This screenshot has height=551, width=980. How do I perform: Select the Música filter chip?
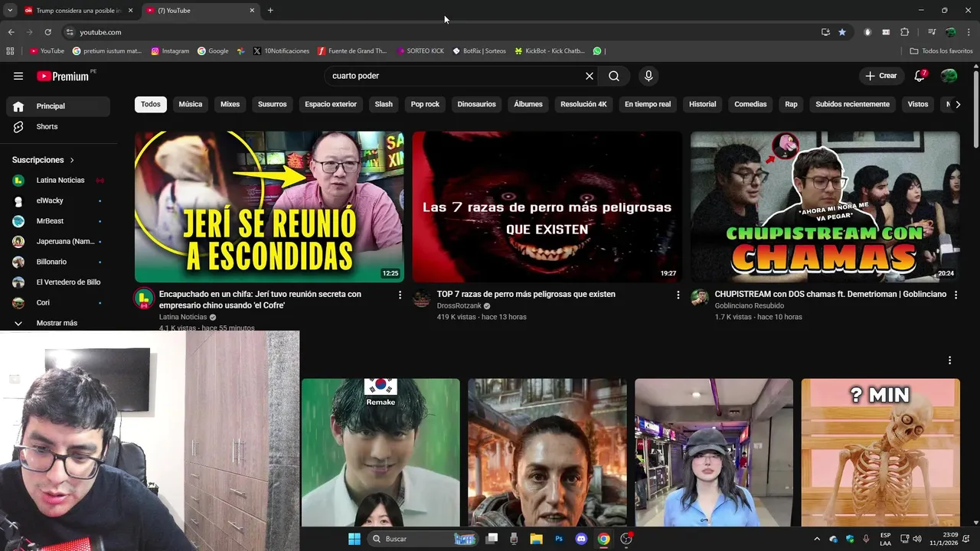tap(191, 104)
